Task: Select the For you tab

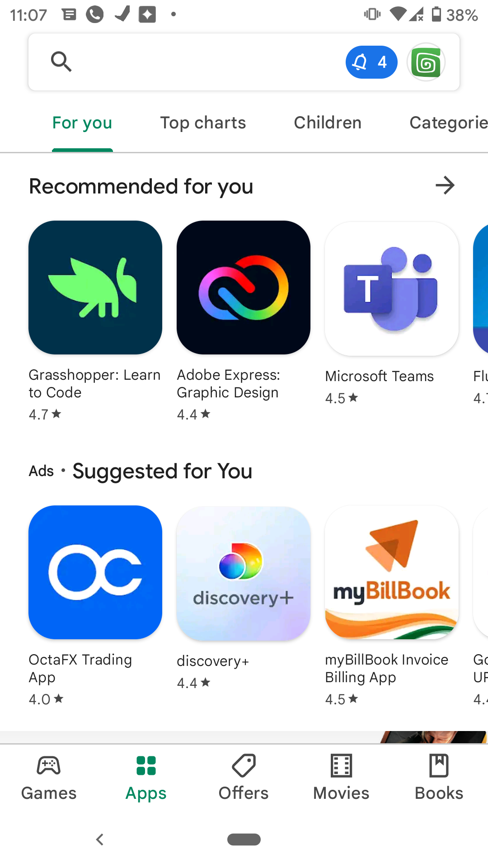Action: click(x=82, y=123)
